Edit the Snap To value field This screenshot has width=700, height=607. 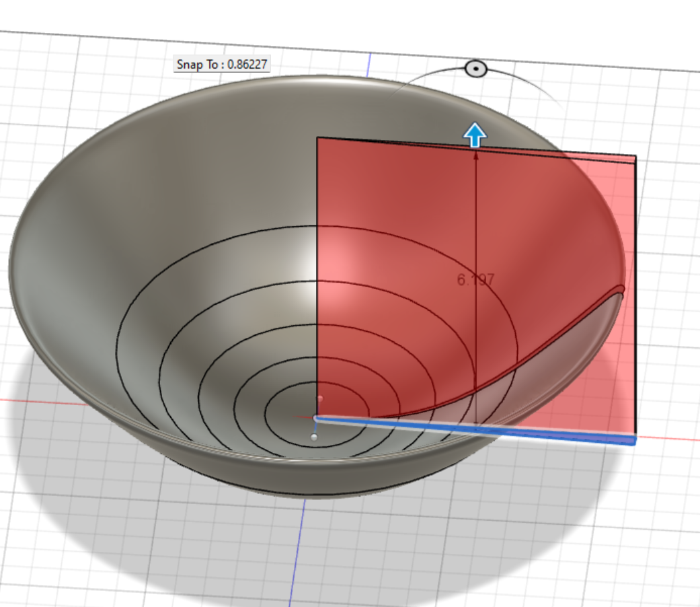point(222,65)
